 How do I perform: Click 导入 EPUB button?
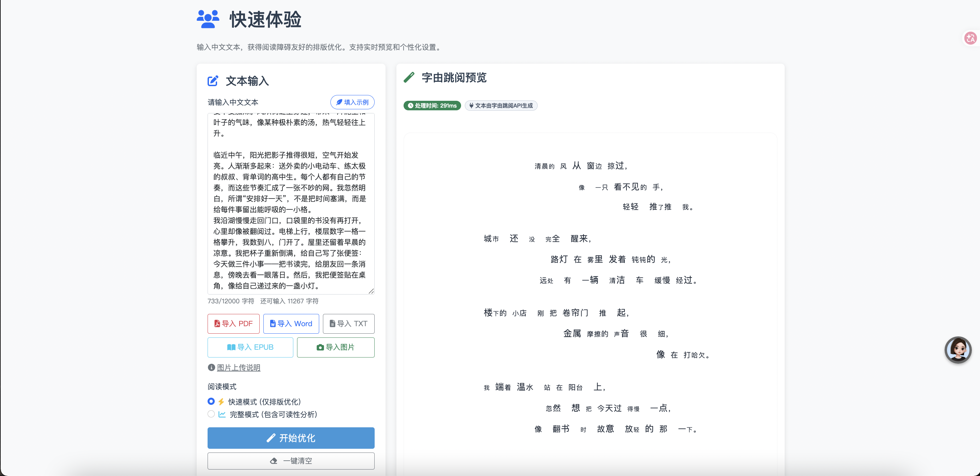[x=250, y=347]
